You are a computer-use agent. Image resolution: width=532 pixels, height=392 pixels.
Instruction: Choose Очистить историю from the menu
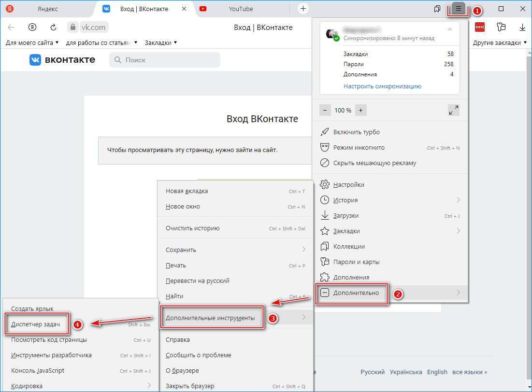[x=235, y=228]
